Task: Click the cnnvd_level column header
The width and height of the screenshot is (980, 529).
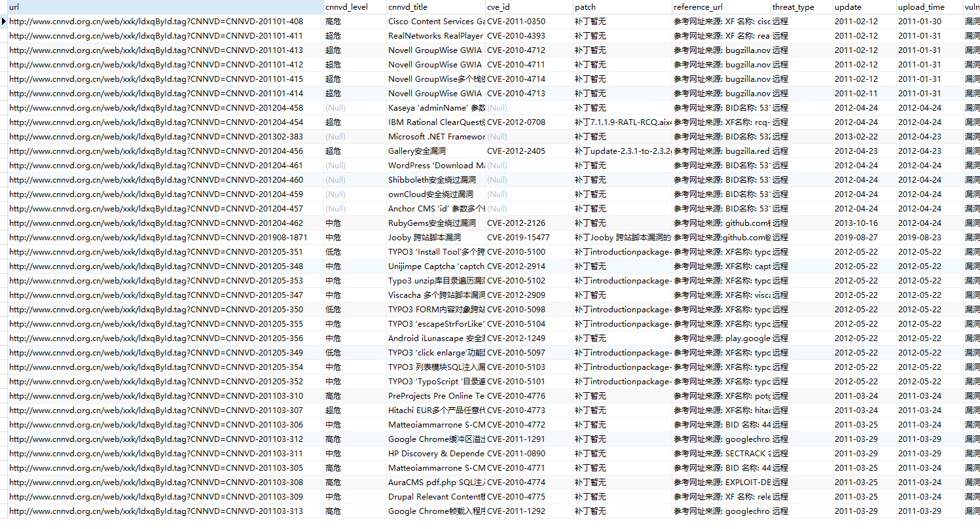Action: pyautogui.click(x=355, y=7)
